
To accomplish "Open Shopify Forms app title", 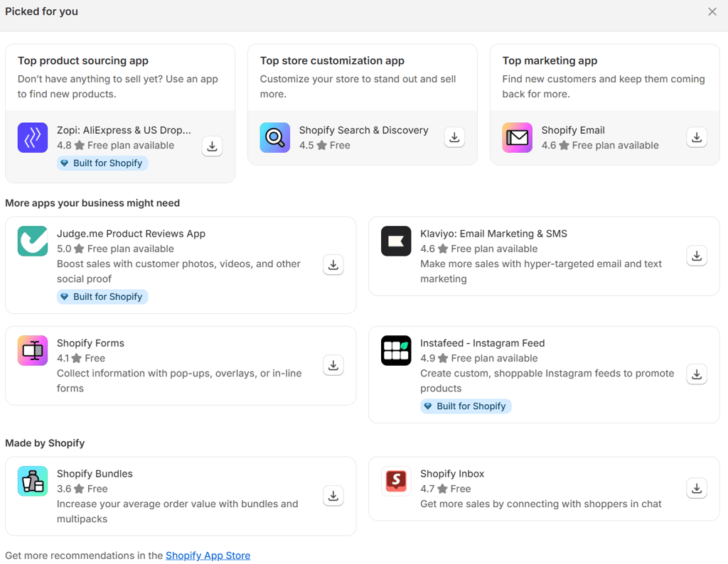I will tap(90, 343).
